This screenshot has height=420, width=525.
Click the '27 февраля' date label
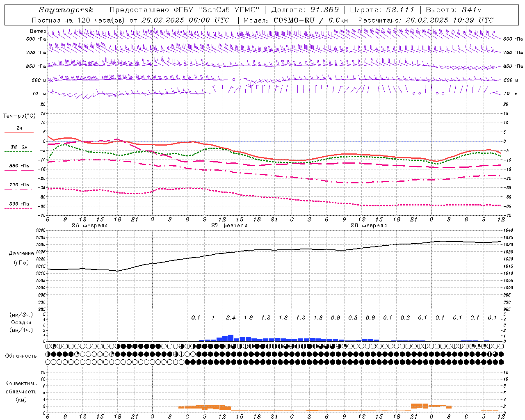229,226
